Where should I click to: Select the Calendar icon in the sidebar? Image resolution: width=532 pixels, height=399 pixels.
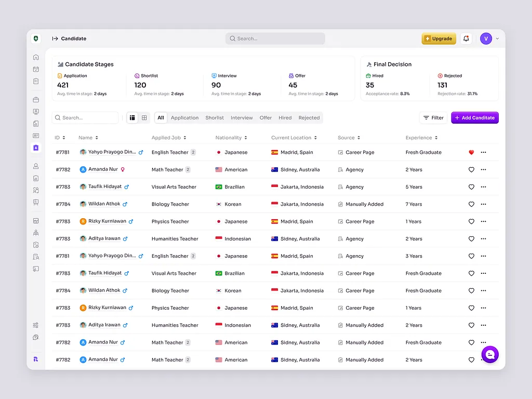(x=35, y=68)
